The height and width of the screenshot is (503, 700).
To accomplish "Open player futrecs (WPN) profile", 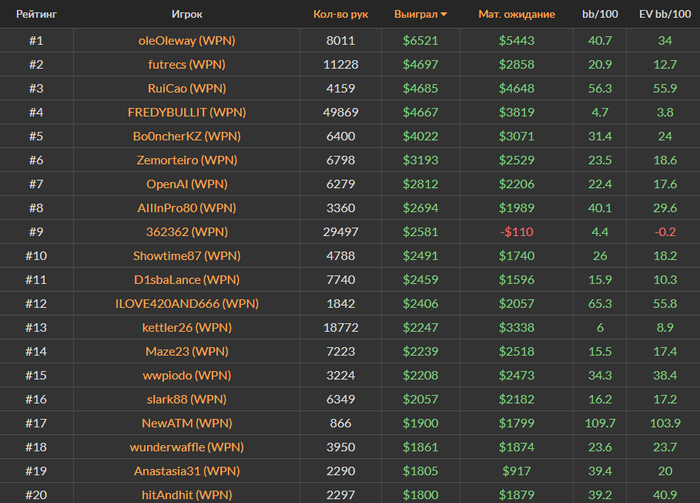I will pyautogui.click(x=187, y=65).
